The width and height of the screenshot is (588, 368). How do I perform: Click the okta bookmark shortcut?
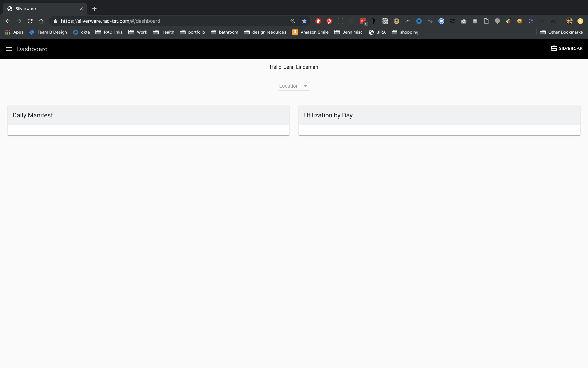pos(81,32)
